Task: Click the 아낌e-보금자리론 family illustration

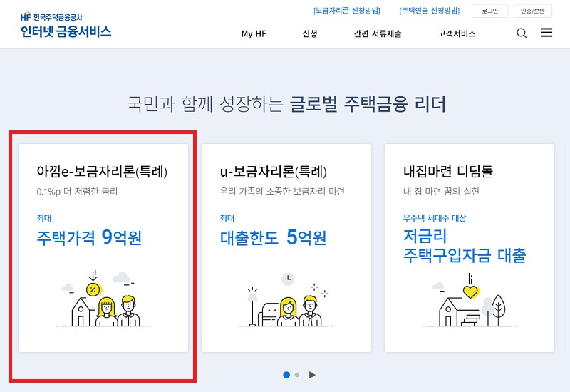Action: [103, 298]
